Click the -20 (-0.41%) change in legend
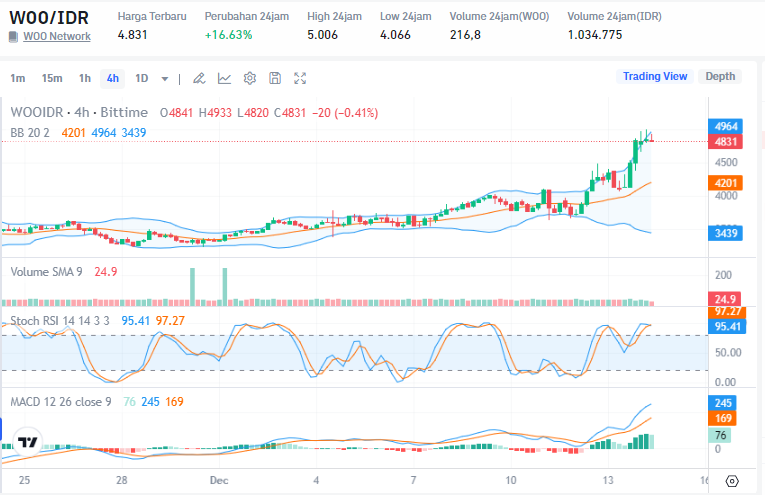The image size is (765, 495). coord(345,113)
